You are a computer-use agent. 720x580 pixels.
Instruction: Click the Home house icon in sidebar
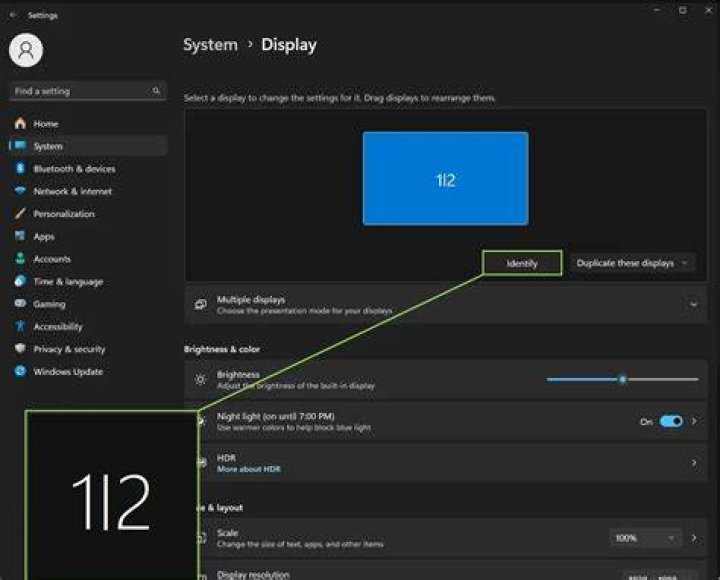pyautogui.click(x=20, y=123)
